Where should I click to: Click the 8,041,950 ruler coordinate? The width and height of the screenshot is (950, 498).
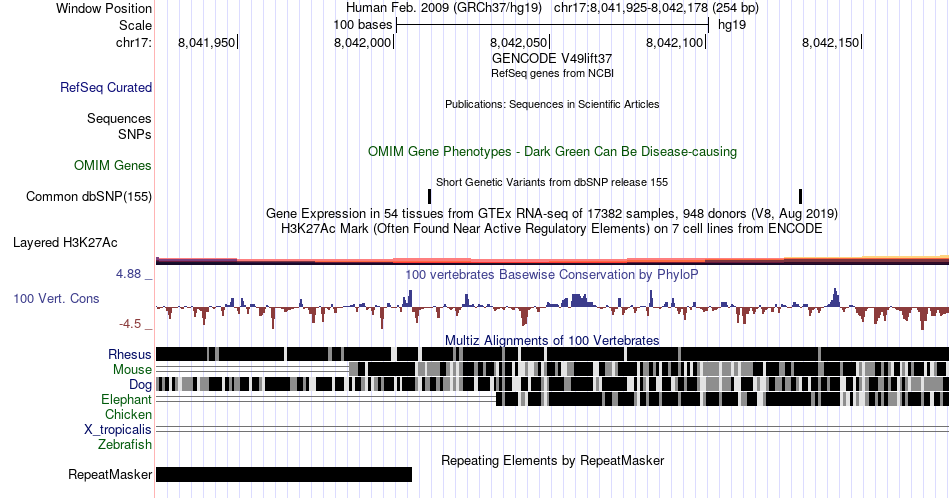(x=206, y=42)
